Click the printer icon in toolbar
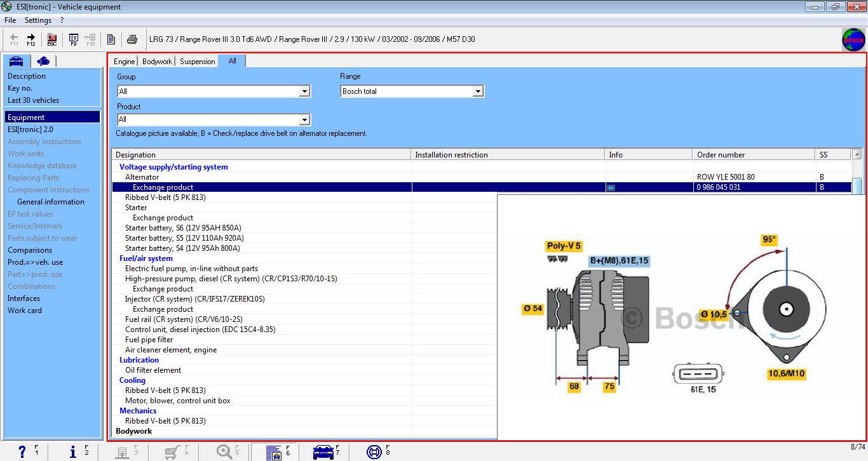This screenshot has height=461, width=868. point(132,39)
